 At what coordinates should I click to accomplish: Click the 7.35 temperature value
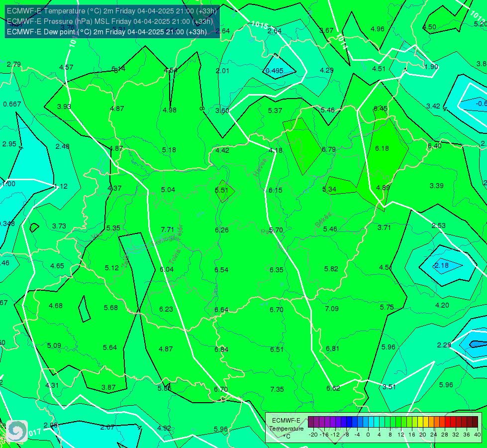(x=277, y=389)
